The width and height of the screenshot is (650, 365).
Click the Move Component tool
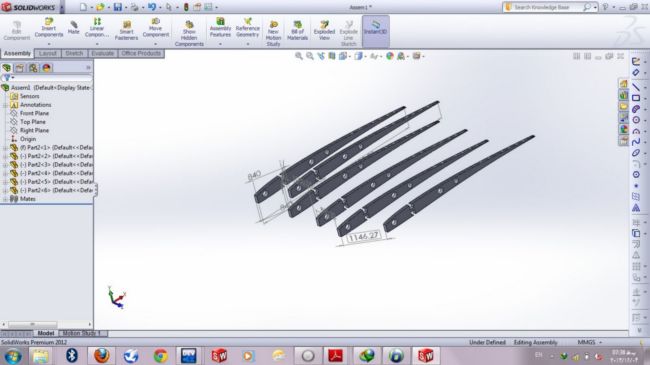tap(155, 27)
